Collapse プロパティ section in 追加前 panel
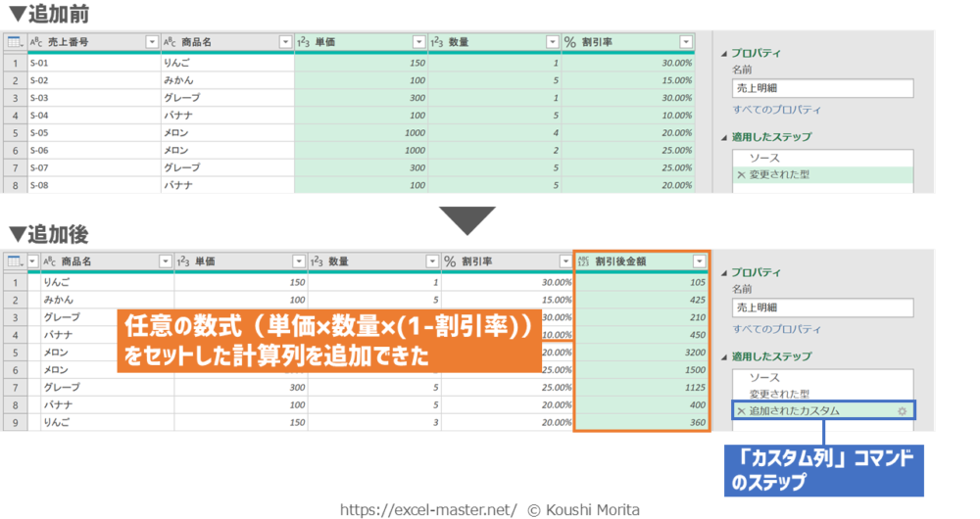Image resolution: width=980 pixels, height=519 pixels. click(725, 54)
